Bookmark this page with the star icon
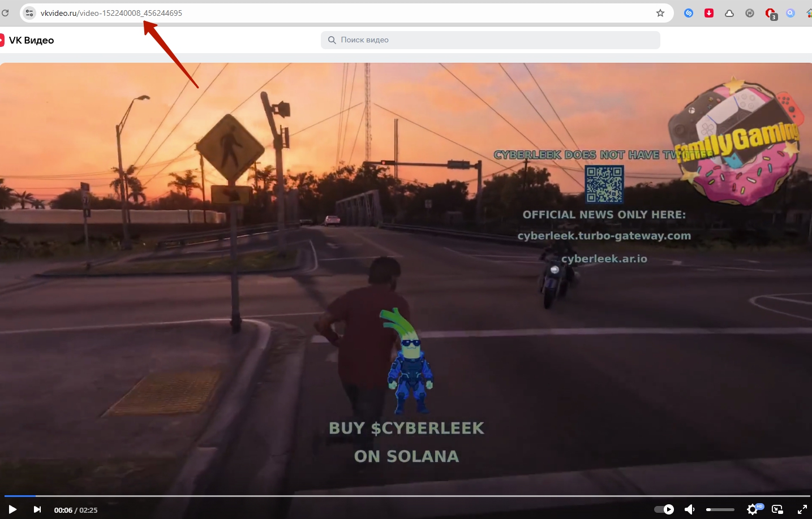The width and height of the screenshot is (812, 519). [x=660, y=13]
